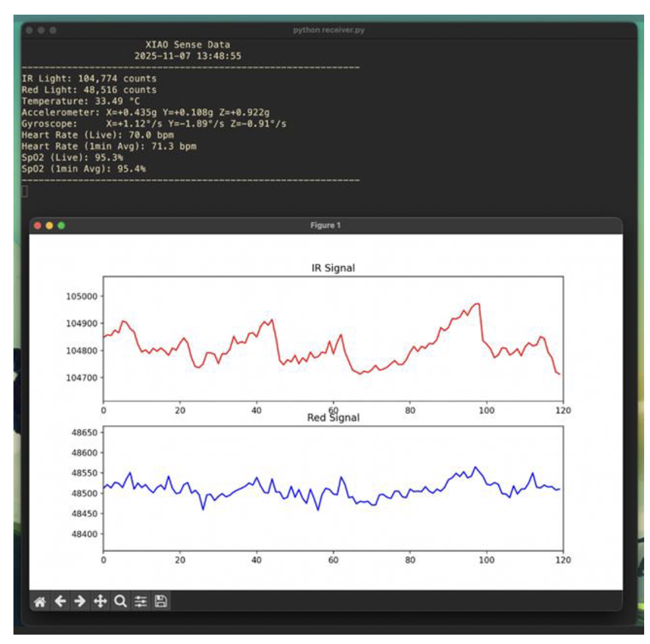The height and width of the screenshot is (644, 650).
Task: Reset the plot view with Home icon
Action: pos(40,601)
